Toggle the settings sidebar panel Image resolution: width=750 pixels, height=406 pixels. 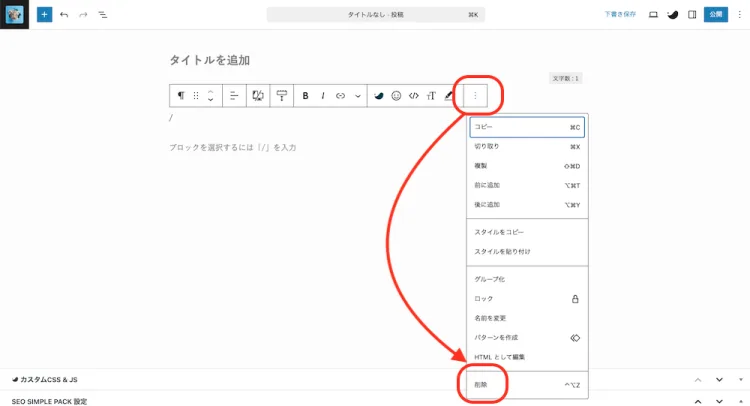point(692,14)
